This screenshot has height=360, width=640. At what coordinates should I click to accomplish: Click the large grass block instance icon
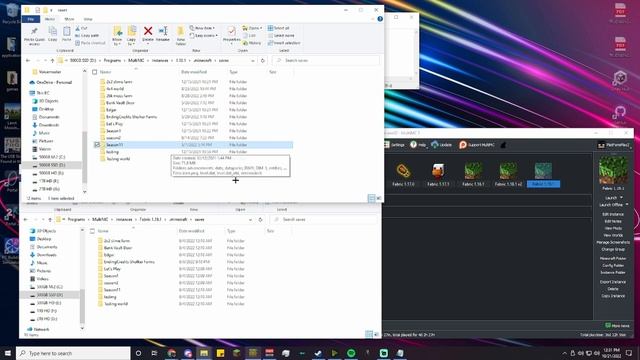[613, 170]
